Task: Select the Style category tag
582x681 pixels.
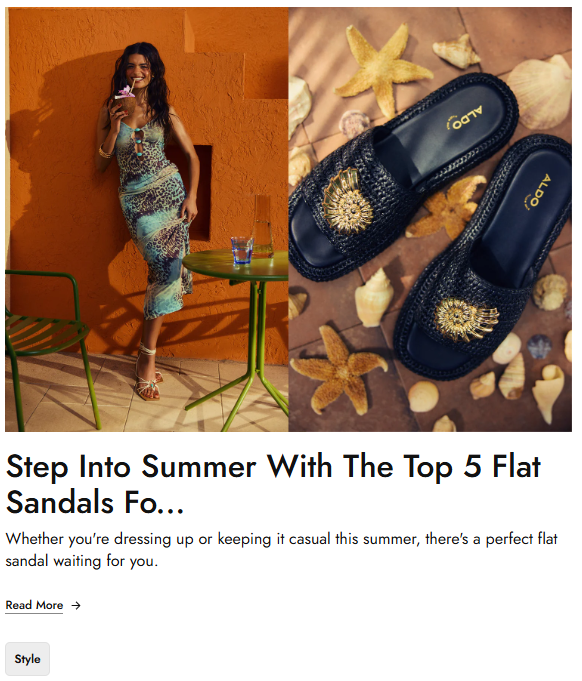Action: pos(27,659)
